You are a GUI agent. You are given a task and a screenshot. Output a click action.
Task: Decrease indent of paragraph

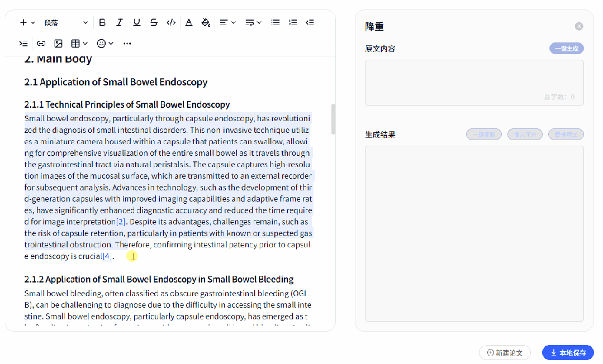pyautogui.click(x=310, y=22)
